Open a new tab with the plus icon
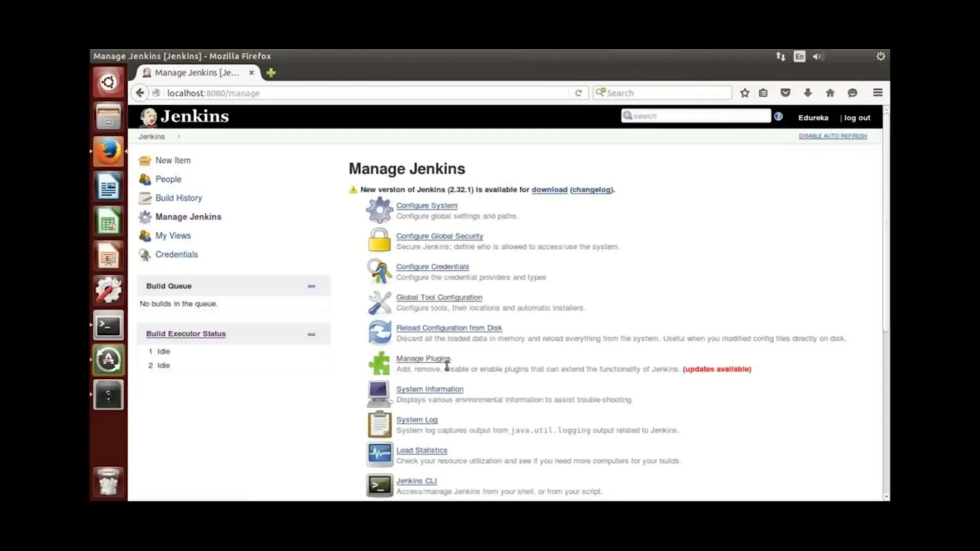The height and width of the screenshot is (551, 980). click(271, 73)
